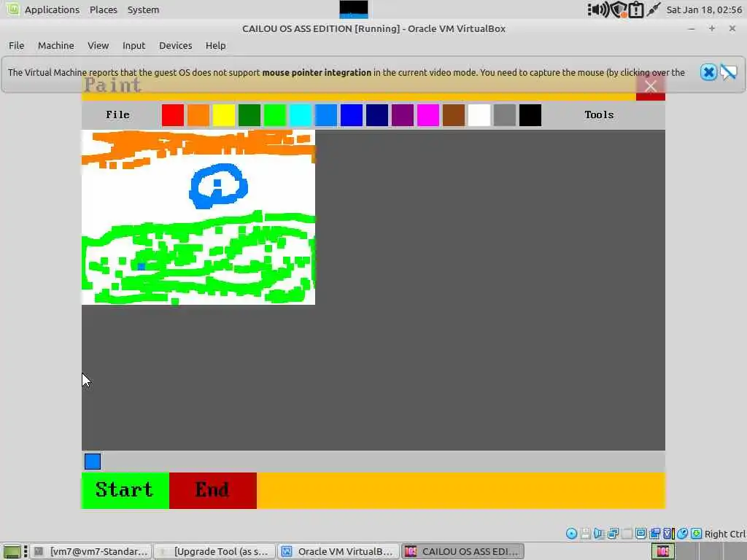
Task: Pick the red color swatch
Action: pos(172,115)
